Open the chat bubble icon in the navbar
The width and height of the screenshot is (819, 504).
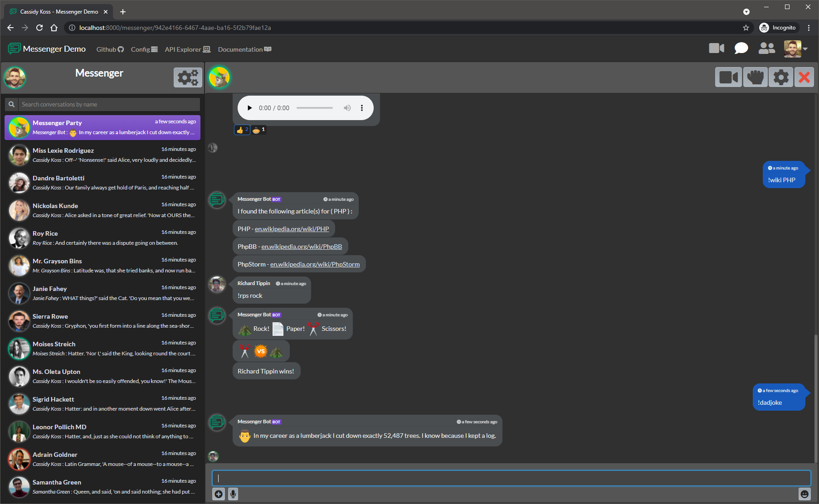(x=741, y=48)
